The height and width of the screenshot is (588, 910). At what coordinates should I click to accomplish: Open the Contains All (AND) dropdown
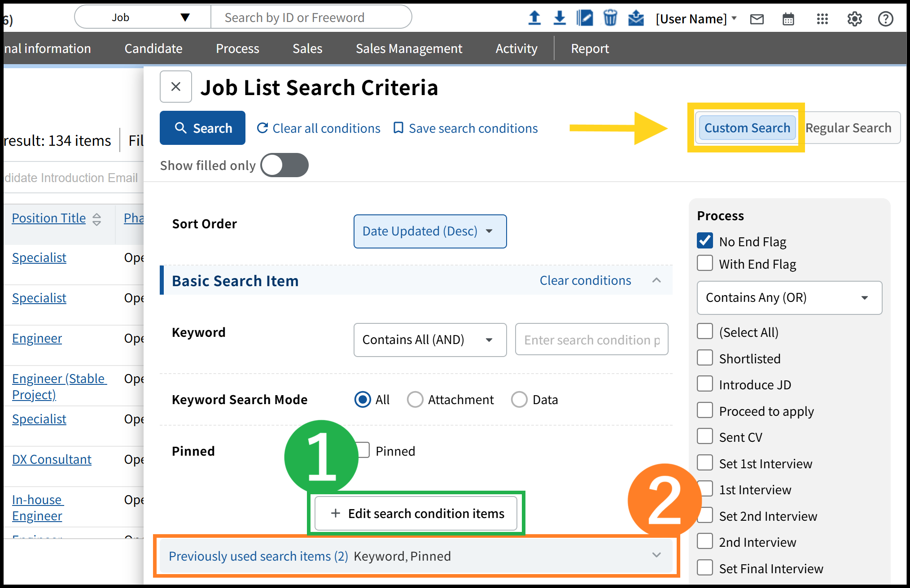[x=430, y=340]
